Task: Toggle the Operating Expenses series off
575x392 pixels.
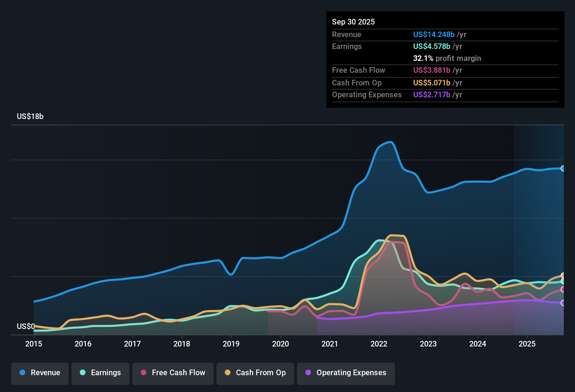Action: click(x=346, y=373)
